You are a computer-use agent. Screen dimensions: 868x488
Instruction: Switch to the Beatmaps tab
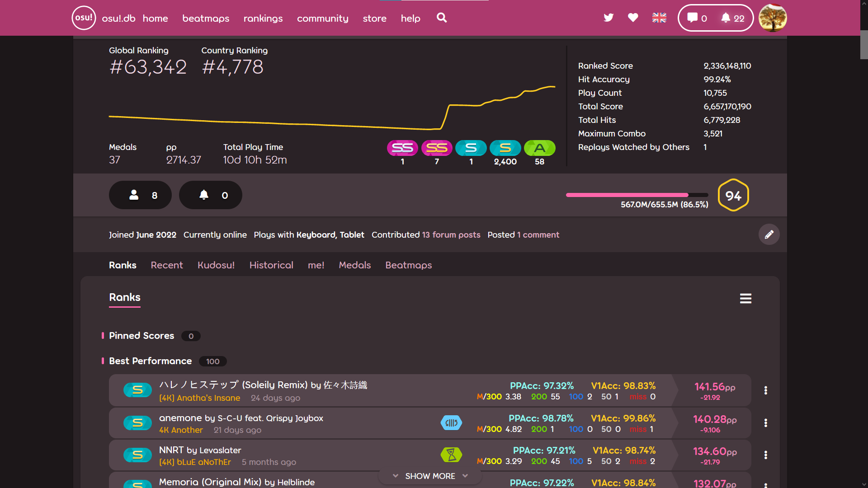[408, 265]
